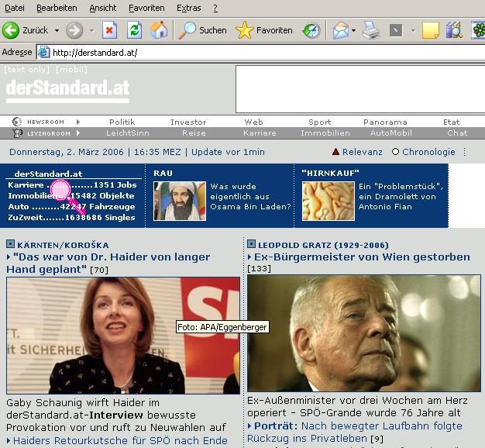Refresh the page with the reload icon
This screenshot has height=448, width=485.
(134, 30)
